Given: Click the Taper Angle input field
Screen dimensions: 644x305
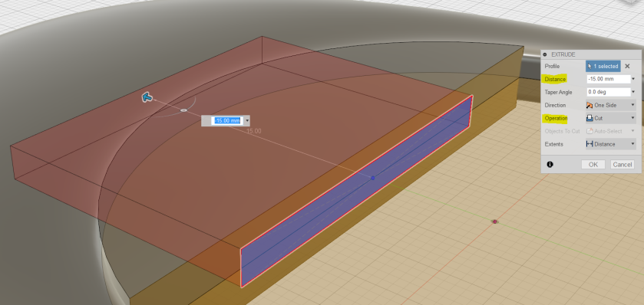Looking at the screenshot, I should pos(609,92).
